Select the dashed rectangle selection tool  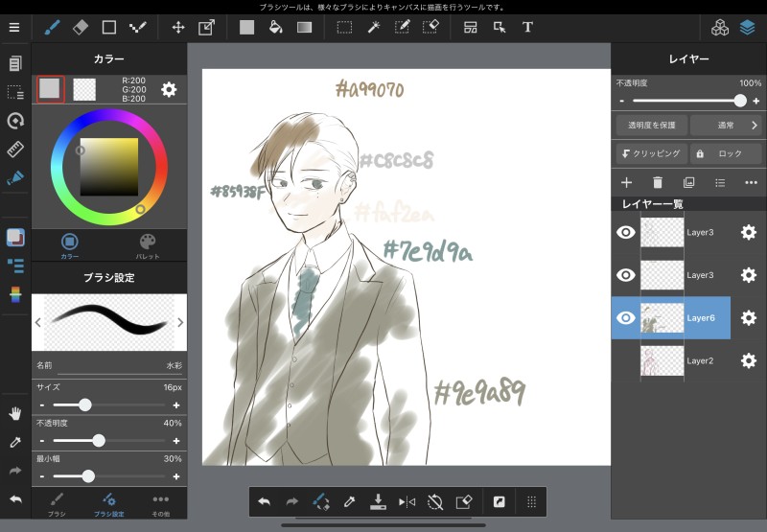[344, 28]
